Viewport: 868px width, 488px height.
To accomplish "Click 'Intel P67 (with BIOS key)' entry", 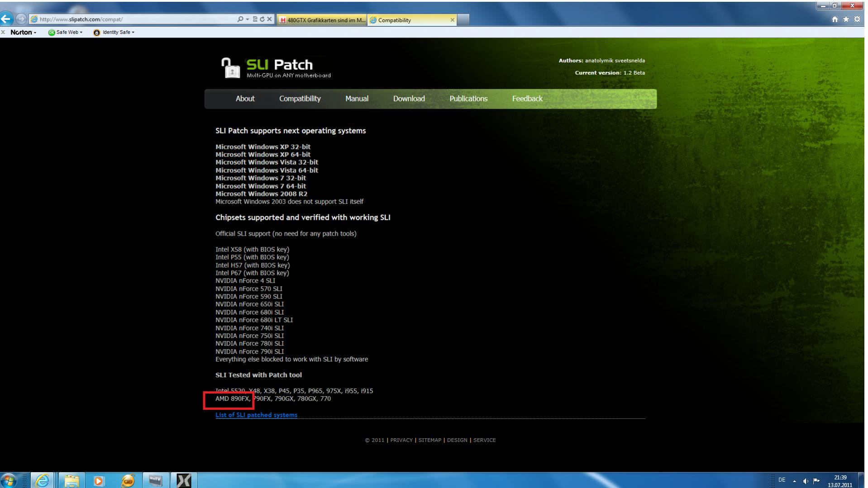I will click(x=252, y=273).
